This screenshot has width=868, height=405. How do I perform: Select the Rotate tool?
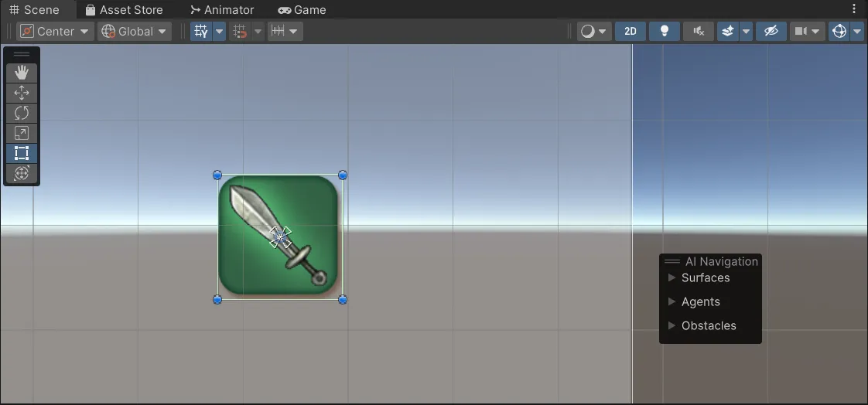[22, 113]
